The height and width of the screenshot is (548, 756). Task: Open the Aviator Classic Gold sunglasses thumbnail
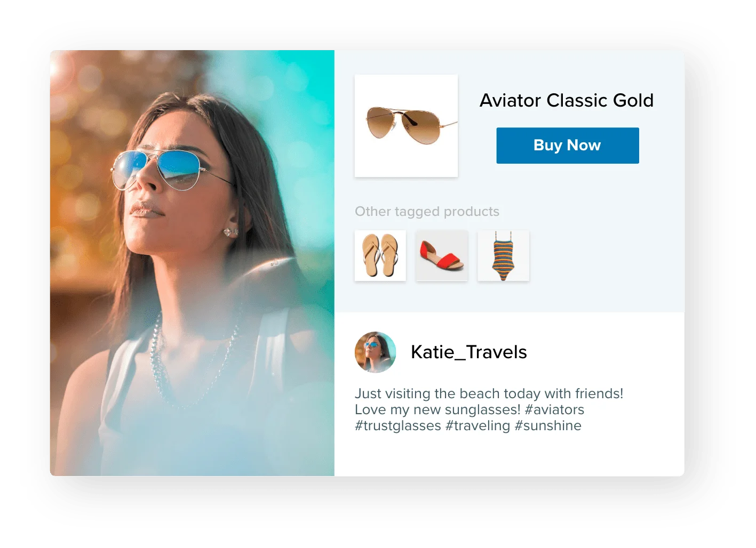click(406, 126)
